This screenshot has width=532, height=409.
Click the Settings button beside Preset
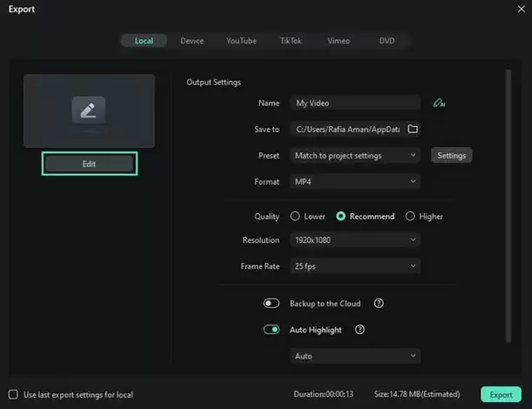(x=451, y=156)
